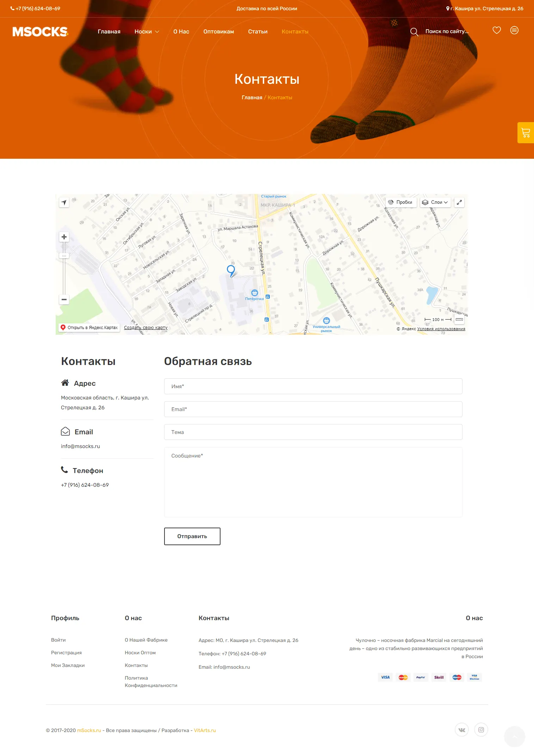The height and width of the screenshot is (756, 534).
Task: Open the VK social link icon
Action: 462,730
